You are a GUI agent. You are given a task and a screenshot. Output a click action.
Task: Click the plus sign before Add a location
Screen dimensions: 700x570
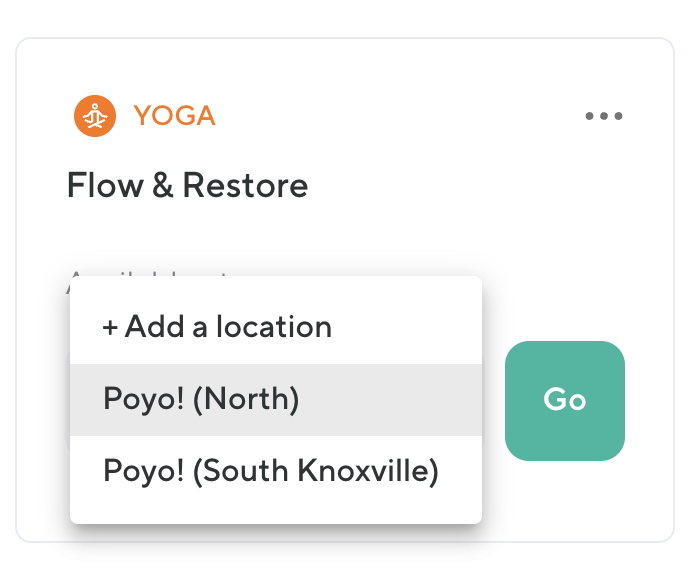[x=110, y=327]
